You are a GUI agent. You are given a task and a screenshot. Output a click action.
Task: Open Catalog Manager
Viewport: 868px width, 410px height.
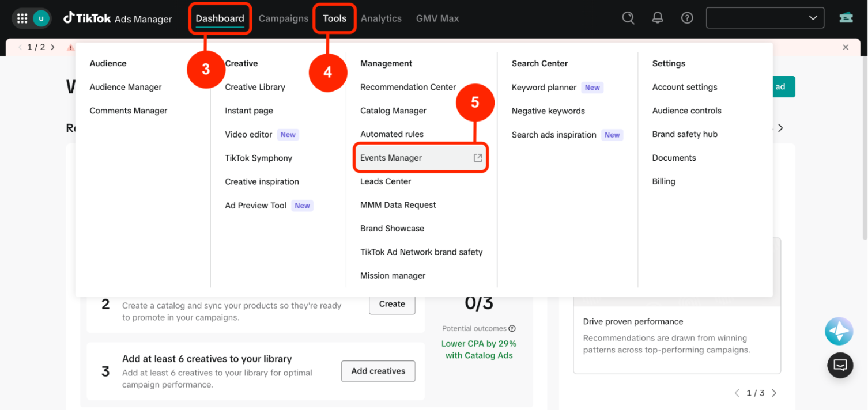pyautogui.click(x=393, y=111)
